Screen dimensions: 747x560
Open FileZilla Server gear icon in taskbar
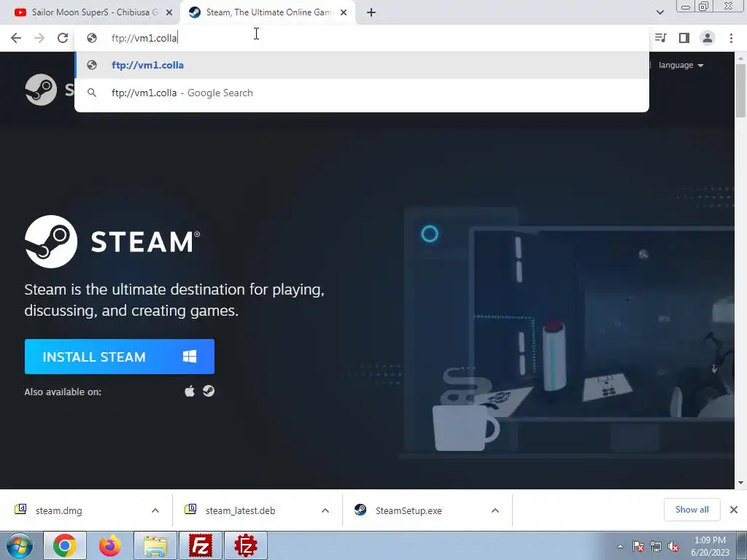(x=246, y=545)
